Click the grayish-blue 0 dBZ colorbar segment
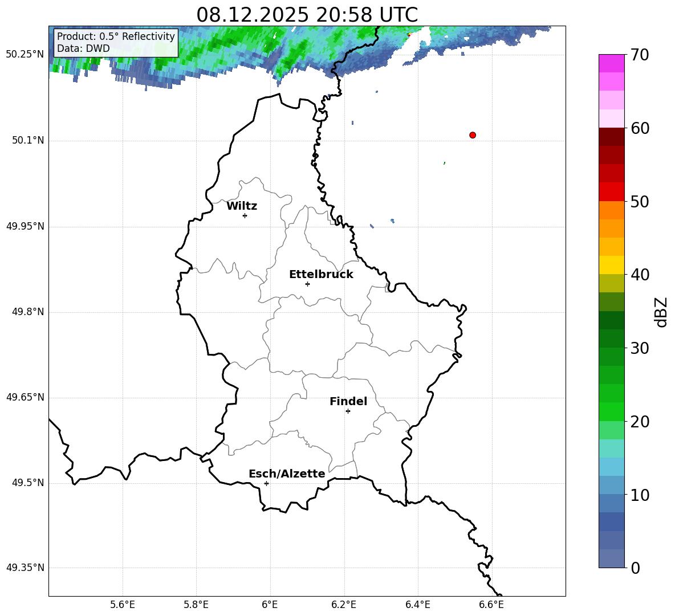 [611, 558]
